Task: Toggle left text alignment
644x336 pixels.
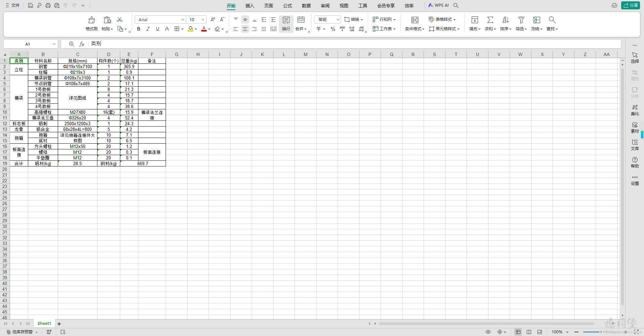Action: [x=235, y=29]
